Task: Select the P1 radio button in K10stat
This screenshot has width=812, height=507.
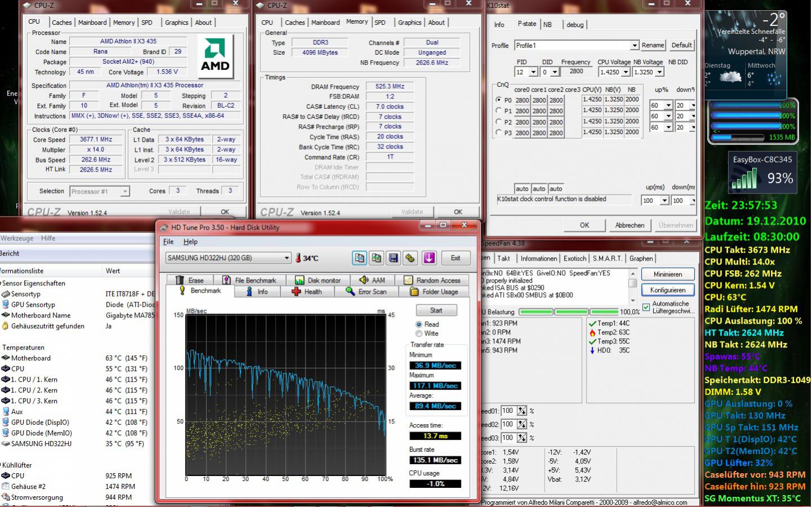Action: click(x=498, y=111)
